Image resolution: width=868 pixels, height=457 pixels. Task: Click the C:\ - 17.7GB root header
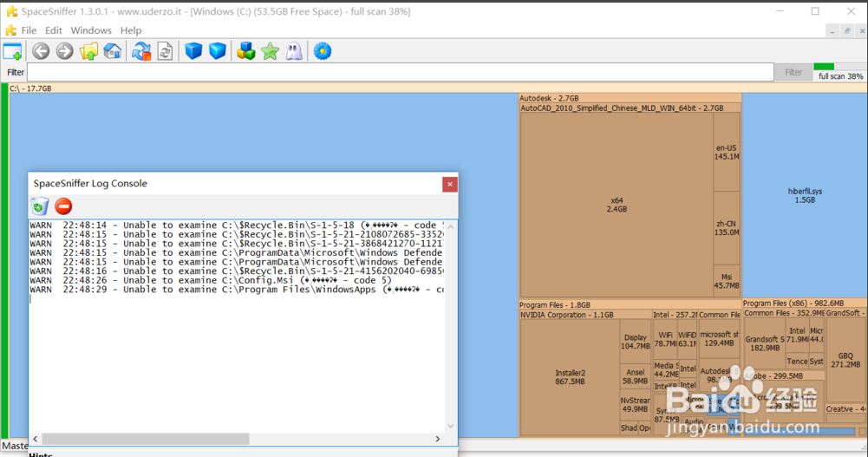pos(438,88)
